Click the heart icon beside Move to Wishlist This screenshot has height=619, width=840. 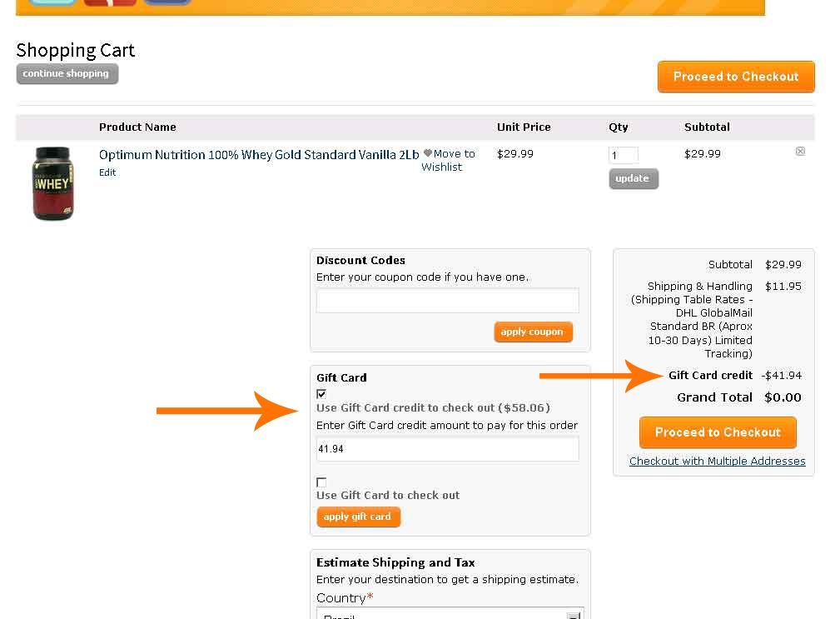coord(428,153)
